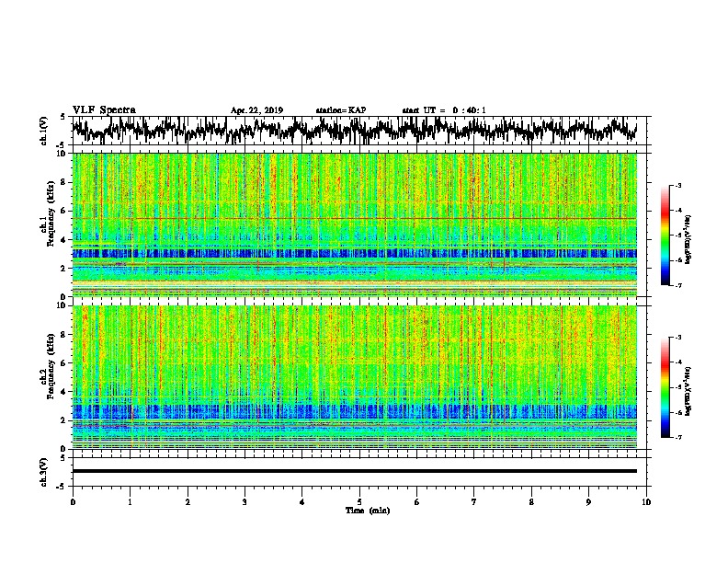
Task: Click the "-7" label on ch.1 color scale
Action: point(678,285)
